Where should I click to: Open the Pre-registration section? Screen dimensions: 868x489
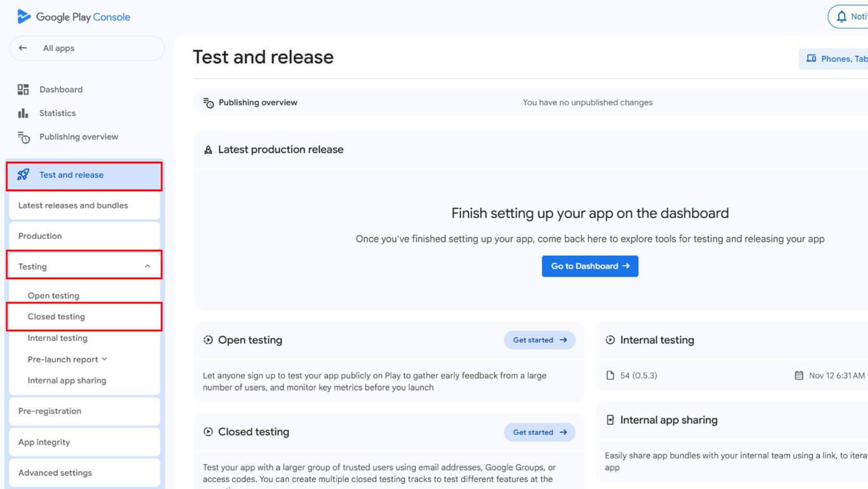(50, 411)
